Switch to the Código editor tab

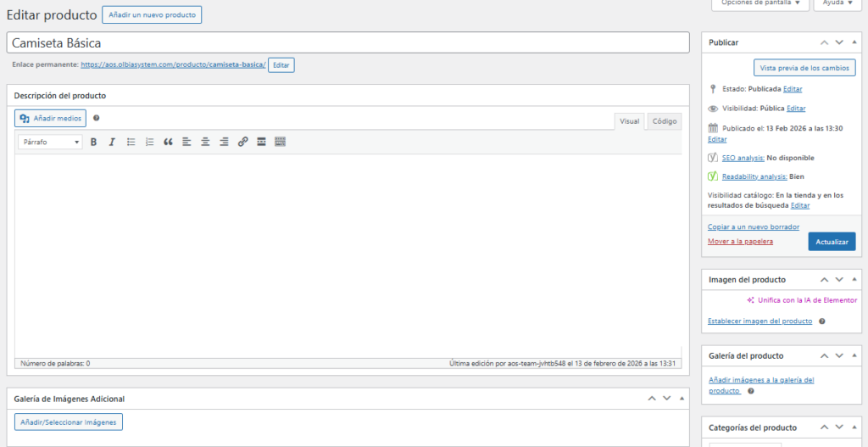coord(664,121)
